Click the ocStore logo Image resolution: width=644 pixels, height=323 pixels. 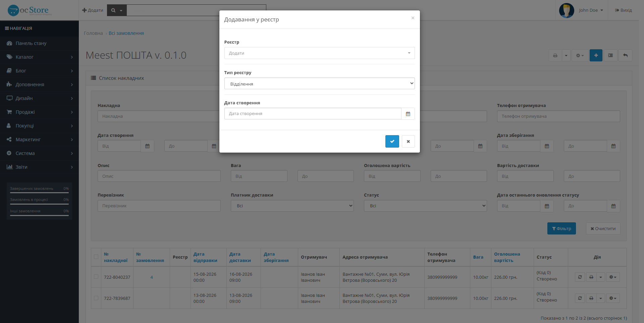click(29, 10)
